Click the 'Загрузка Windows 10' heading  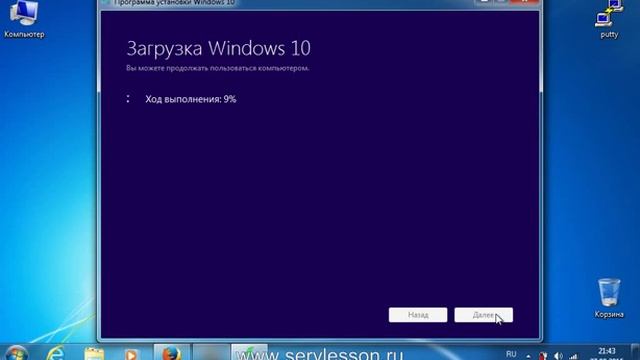pyautogui.click(x=218, y=49)
